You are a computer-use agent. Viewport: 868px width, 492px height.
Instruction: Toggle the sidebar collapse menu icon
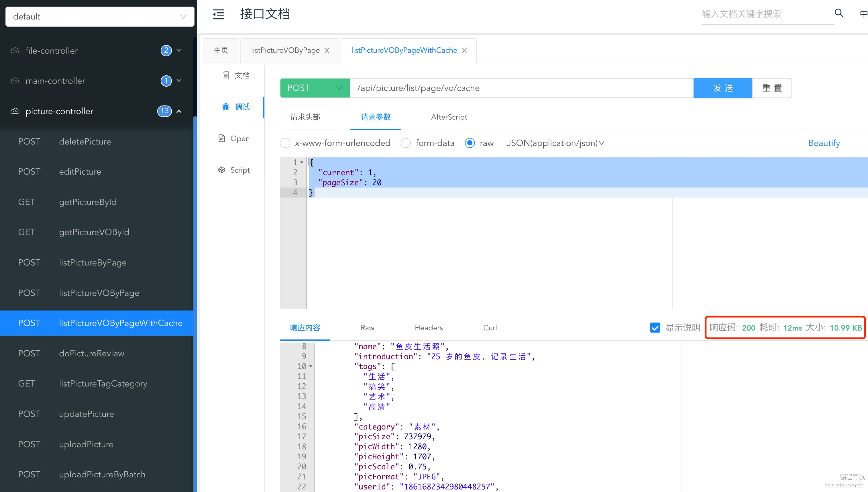point(219,14)
